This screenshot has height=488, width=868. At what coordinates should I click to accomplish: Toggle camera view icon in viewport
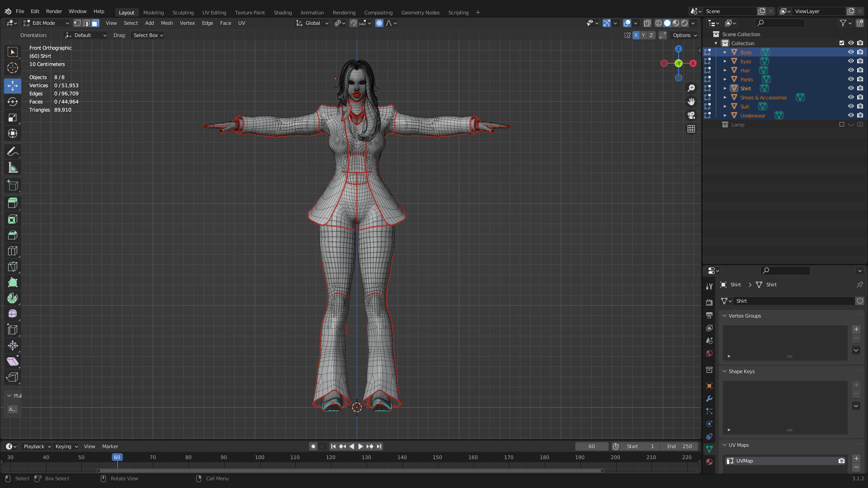pyautogui.click(x=691, y=115)
